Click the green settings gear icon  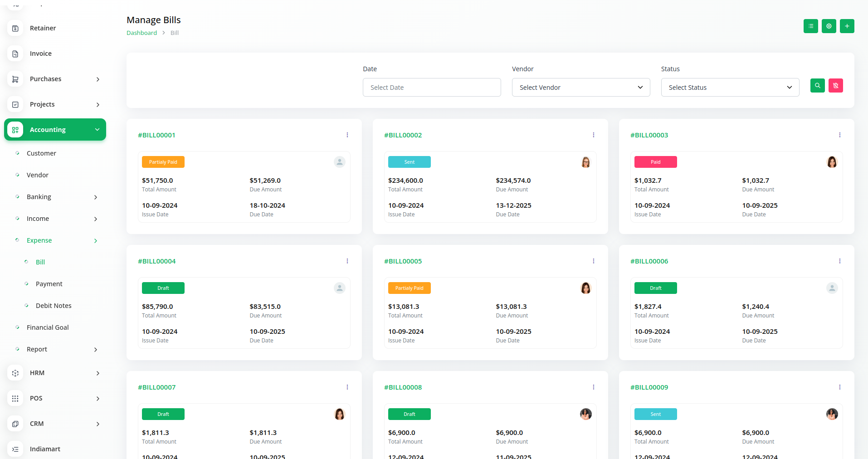coord(829,26)
